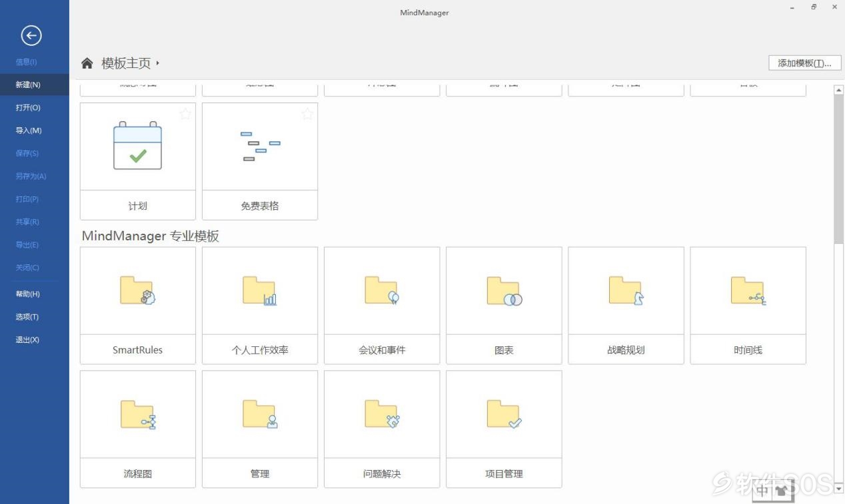Click the 会议和事件 label
845x504 pixels.
coord(382,350)
